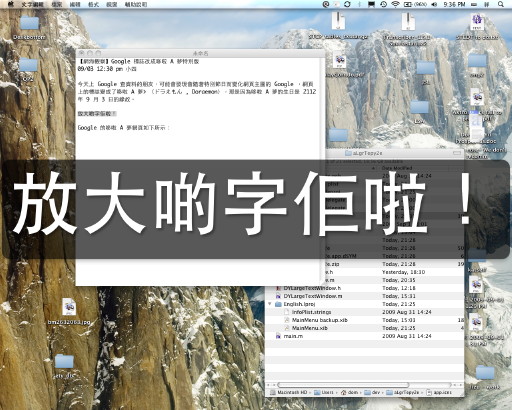
Task: Click the Bluetooth menu bar icon
Action: click(x=359, y=4)
